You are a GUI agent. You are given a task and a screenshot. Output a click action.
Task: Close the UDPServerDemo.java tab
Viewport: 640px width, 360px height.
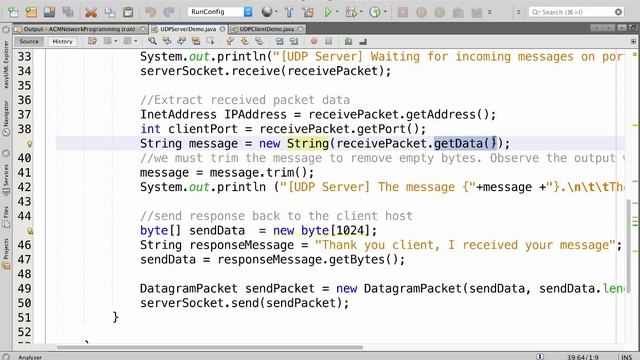point(222,29)
